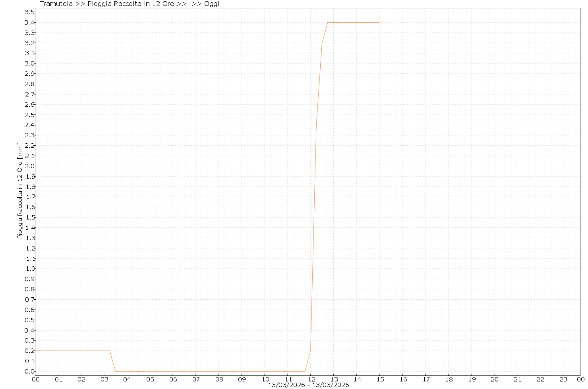Click the 06 hour label on x-axis
This screenshot has width=588, height=389.
pyautogui.click(x=173, y=379)
